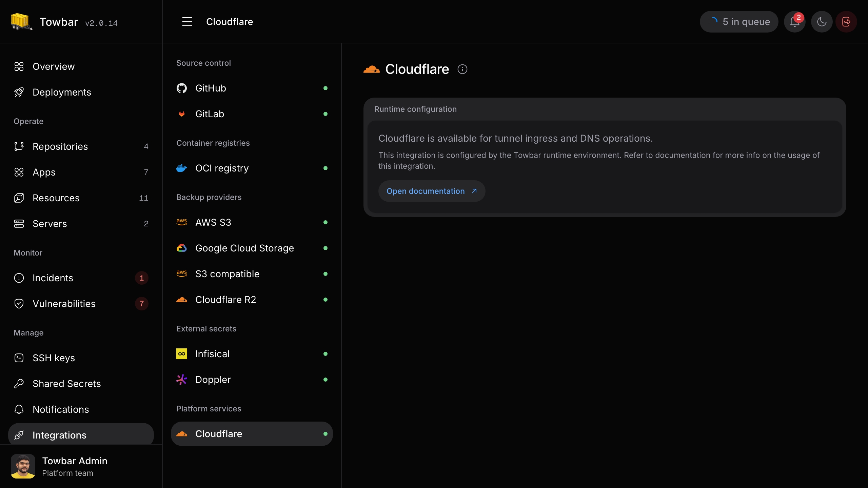The width and height of the screenshot is (868, 488).
Task: Click the v2.0.14 version label
Action: pos(101,23)
